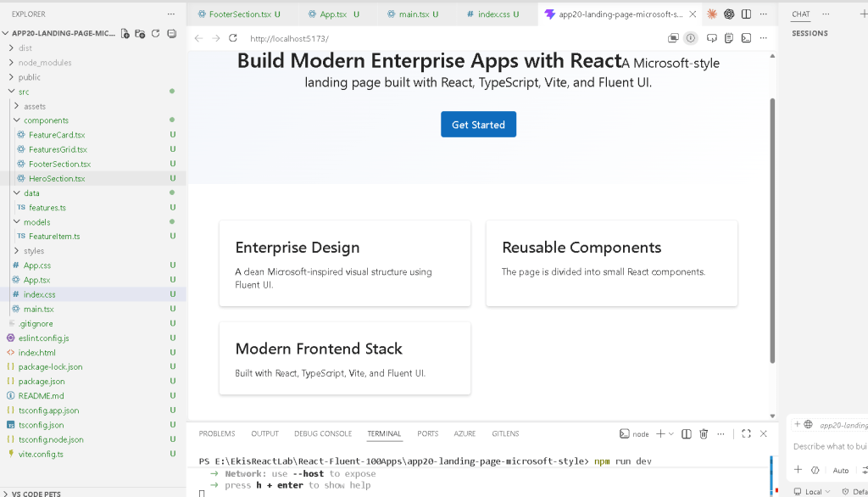Click the Claude starburst icon
Viewport: 868px width, 497px height.
[712, 14]
